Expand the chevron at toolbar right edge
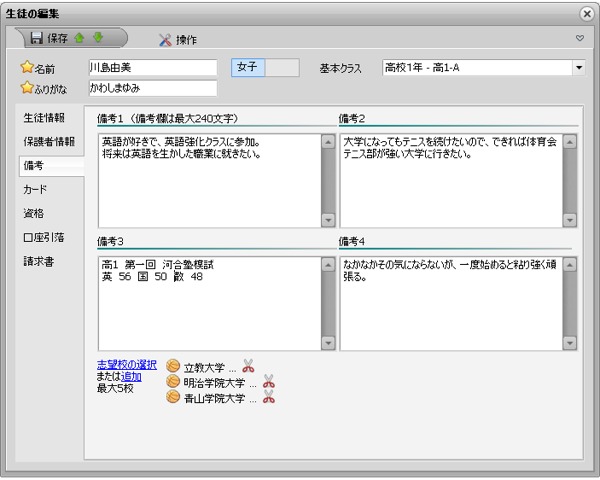The height and width of the screenshot is (480, 600). click(x=580, y=39)
